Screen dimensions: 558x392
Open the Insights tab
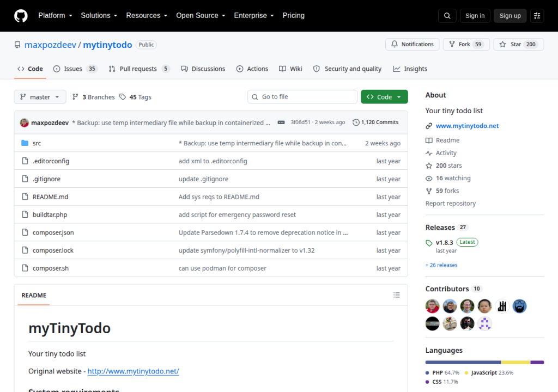pos(410,69)
